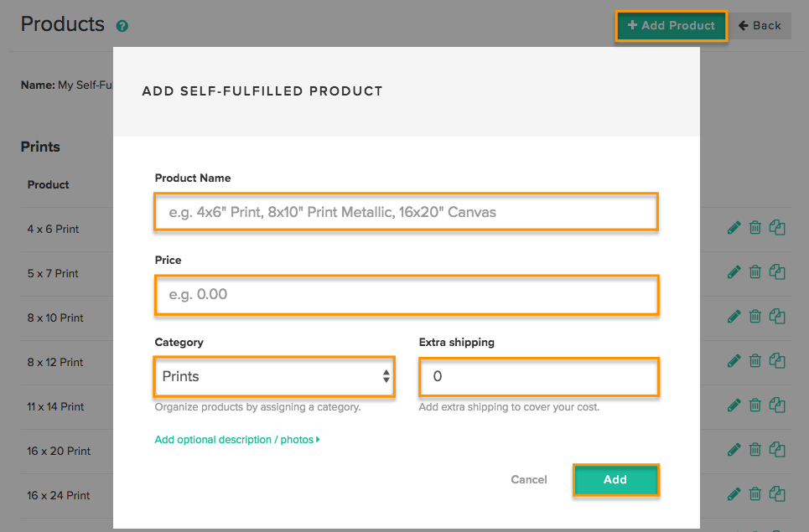
Task: Duplicate the 16 x 20 Print via copy icon
Action: point(777,449)
